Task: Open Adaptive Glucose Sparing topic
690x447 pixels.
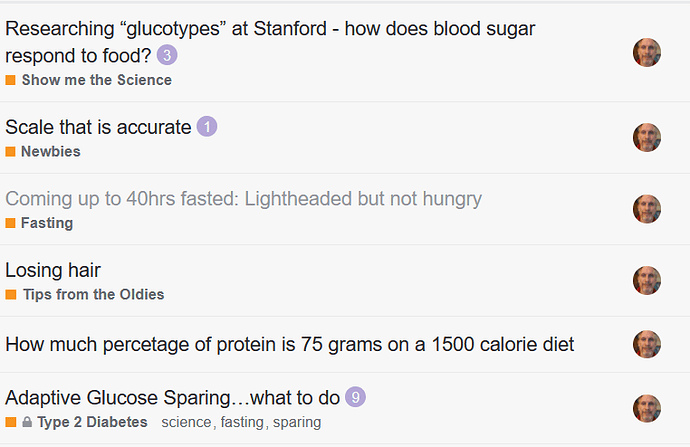Action: [x=172, y=398]
